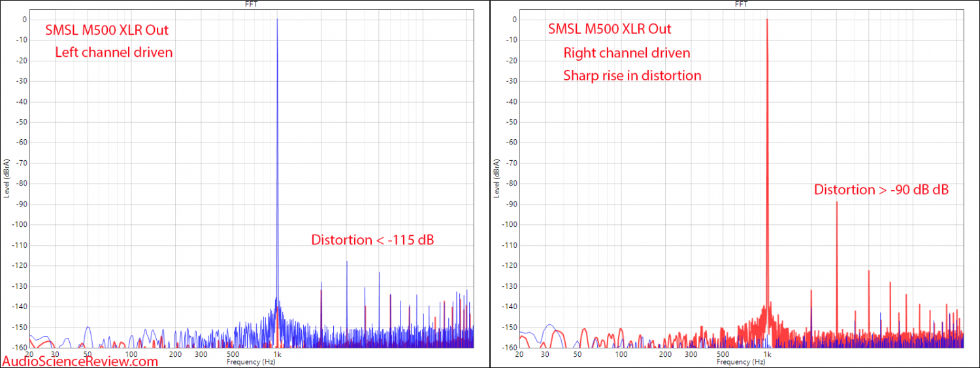Viewport: 980px width, 368px height.
Task: Click 'Frequency (Hz)' axis label under right-channel chart
Action: [x=741, y=361]
